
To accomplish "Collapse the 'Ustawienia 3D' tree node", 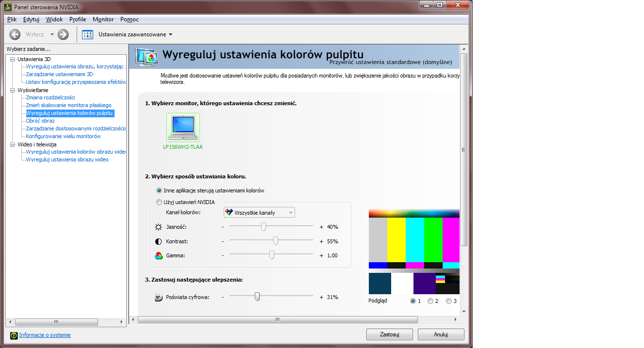I will click(13, 59).
